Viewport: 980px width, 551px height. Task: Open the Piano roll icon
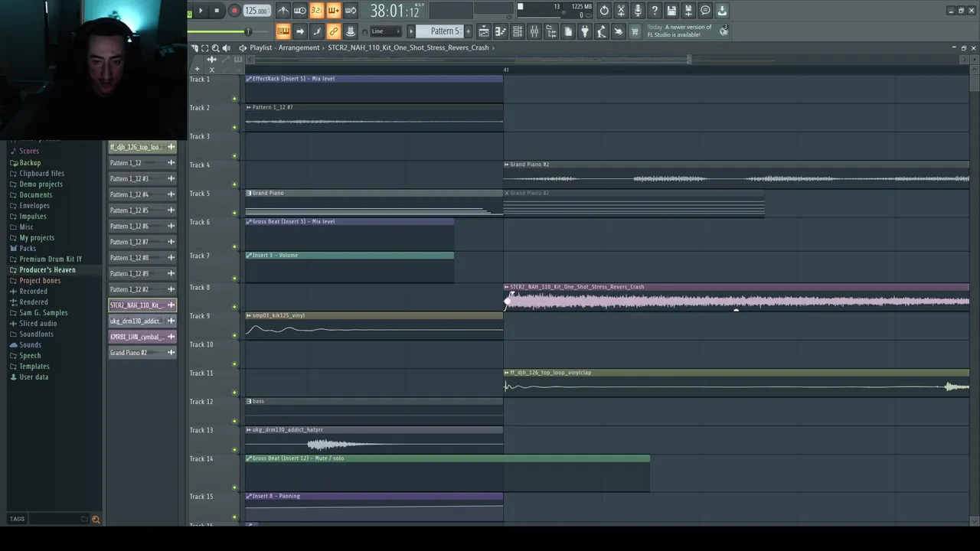501,31
